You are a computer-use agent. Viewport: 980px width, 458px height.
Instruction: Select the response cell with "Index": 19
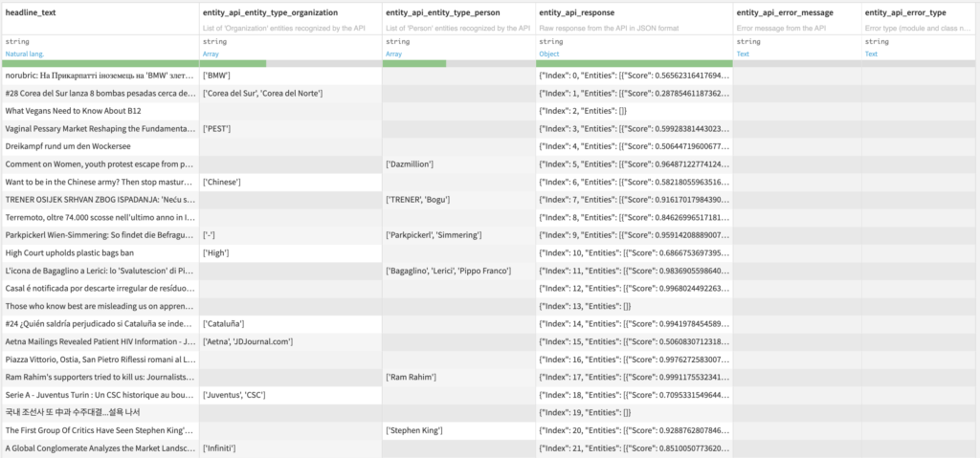634,412
